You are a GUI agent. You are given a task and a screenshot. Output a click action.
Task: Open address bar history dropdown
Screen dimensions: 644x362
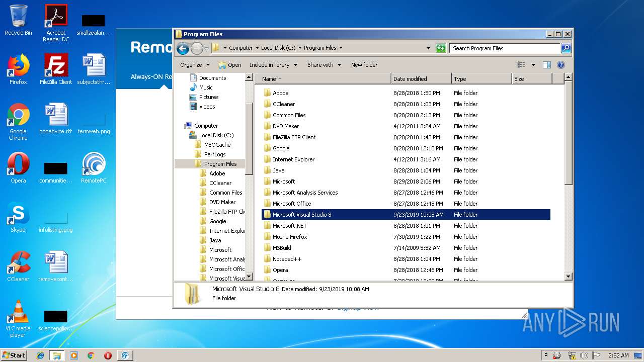pyautogui.click(x=428, y=48)
